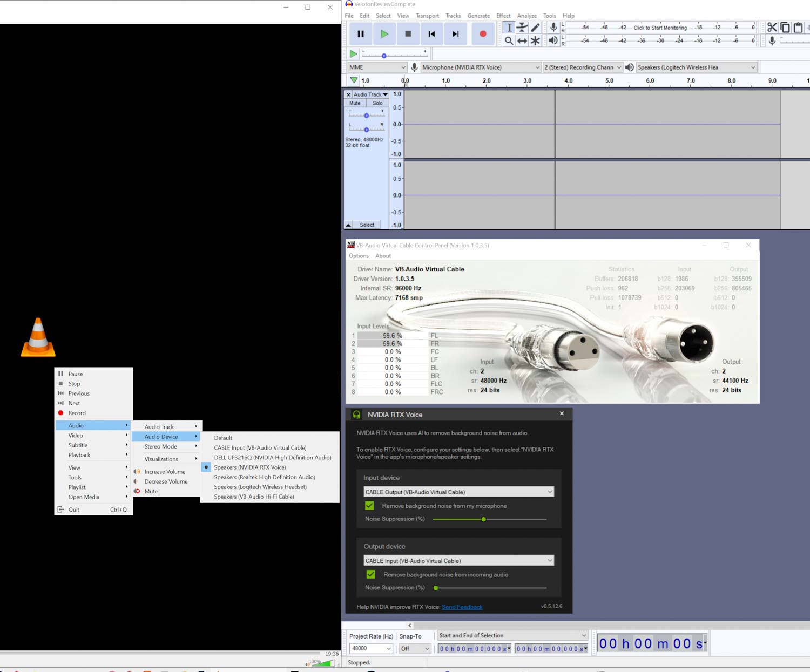Click the Play-at-speed green arrow
This screenshot has height=672, width=810.
click(353, 54)
